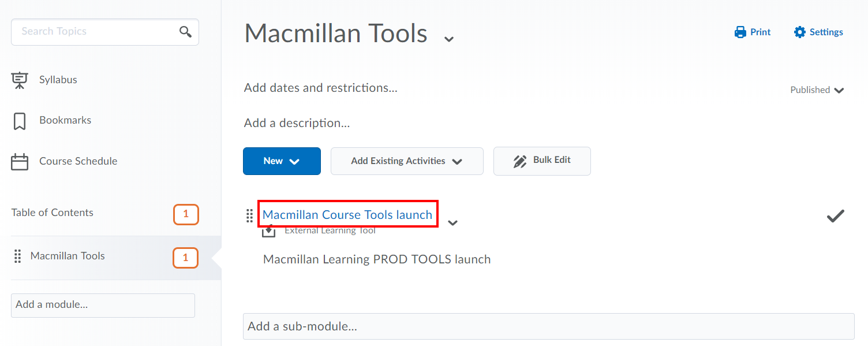Open the Macmillan Course Tools launch link

click(347, 214)
